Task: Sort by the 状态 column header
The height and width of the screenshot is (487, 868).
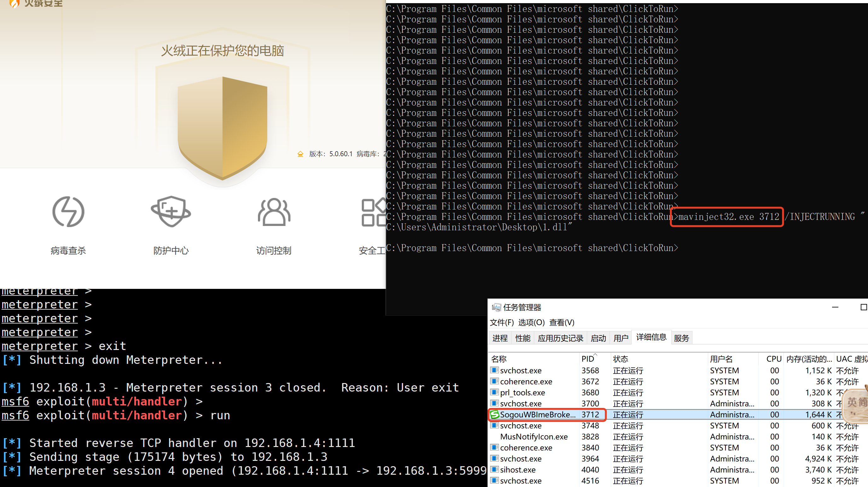Action: 659,359
